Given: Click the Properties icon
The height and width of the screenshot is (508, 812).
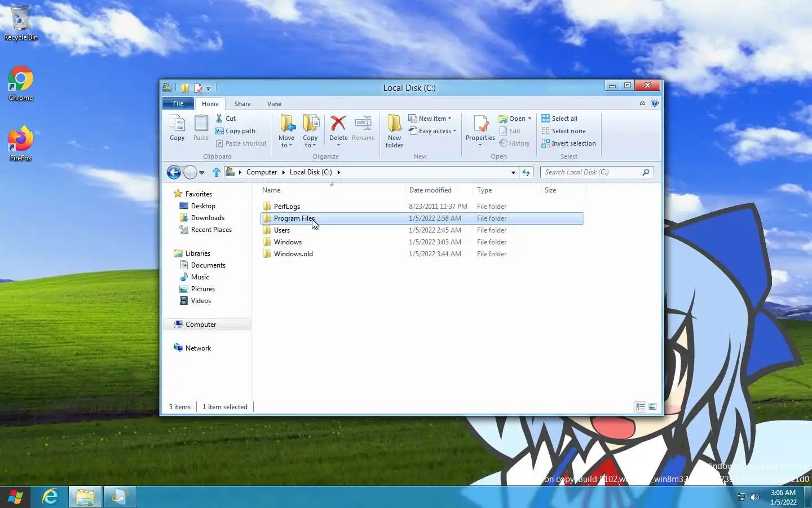Looking at the screenshot, I should pos(480,123).
